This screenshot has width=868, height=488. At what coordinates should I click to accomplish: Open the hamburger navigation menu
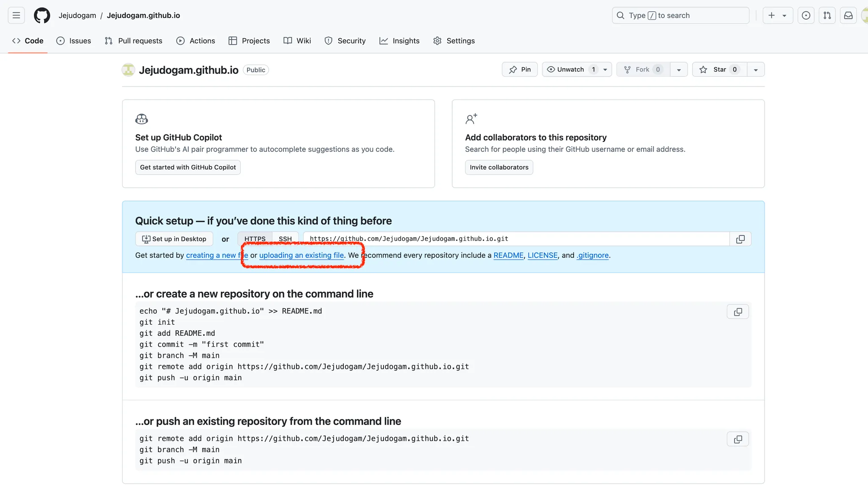[x=16, y=15]
